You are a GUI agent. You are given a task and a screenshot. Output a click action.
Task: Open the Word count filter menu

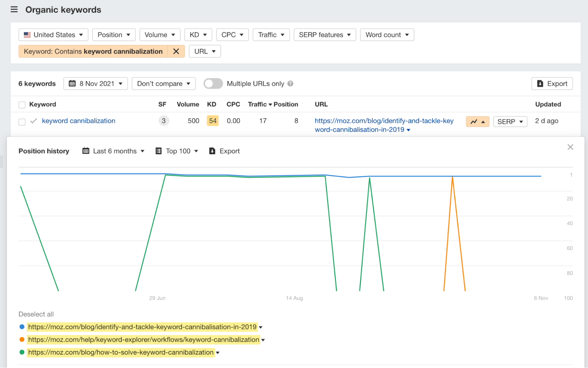pos(387,35)
